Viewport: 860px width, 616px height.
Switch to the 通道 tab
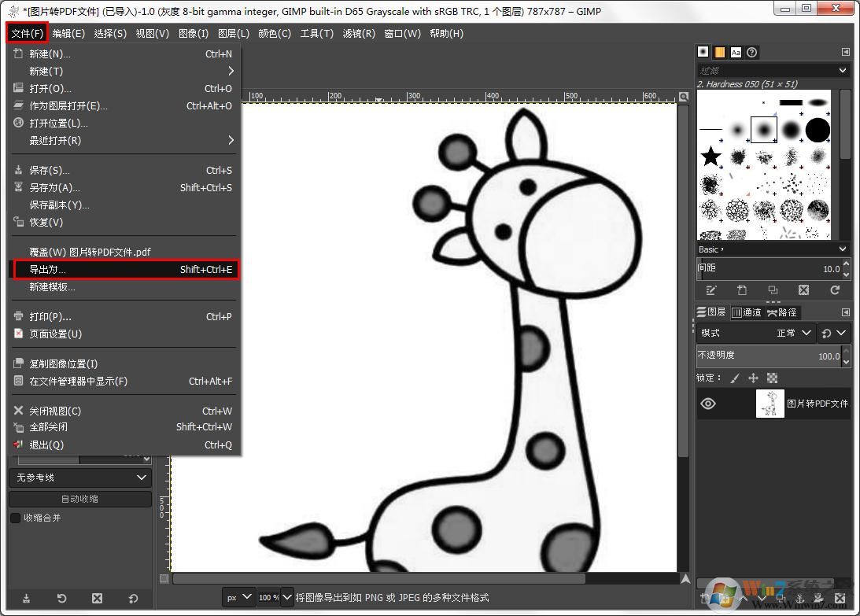tap(747, 312)
